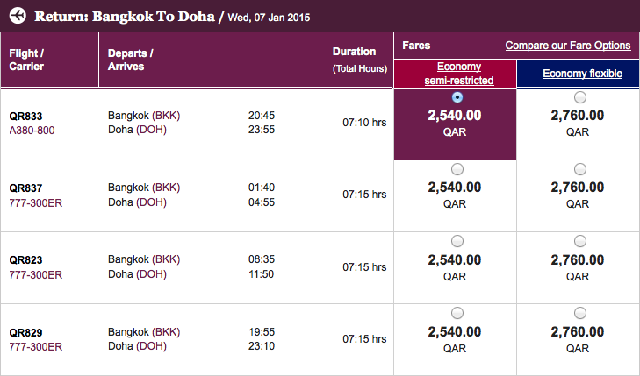This screenshot has width=640, height=376.
Task: Click 777-300ER aircraft link under QR829
Action: pyautogui.click(x=36, y=347)
